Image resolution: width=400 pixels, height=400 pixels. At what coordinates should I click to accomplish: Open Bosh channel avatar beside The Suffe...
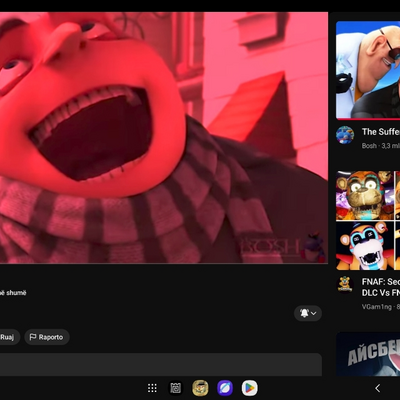(x=345, y=135)
